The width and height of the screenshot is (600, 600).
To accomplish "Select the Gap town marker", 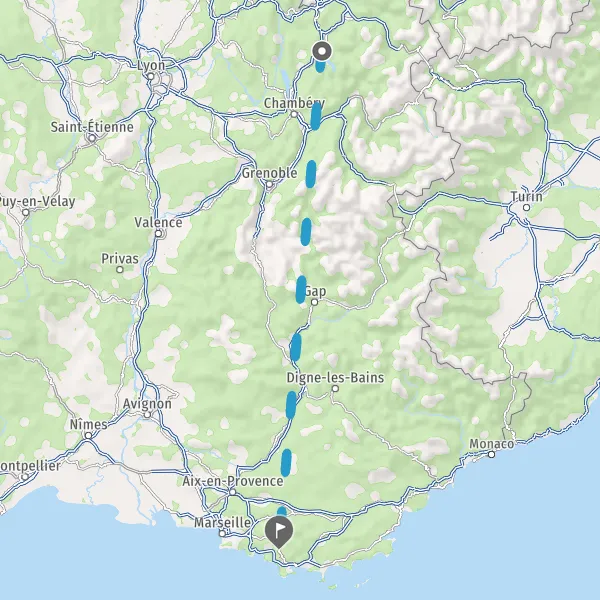I will coord(315,302).
